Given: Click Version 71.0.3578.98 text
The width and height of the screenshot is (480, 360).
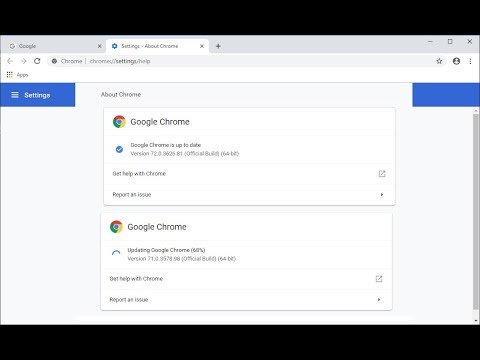Looking at the screenshot, I should (182, 259).
